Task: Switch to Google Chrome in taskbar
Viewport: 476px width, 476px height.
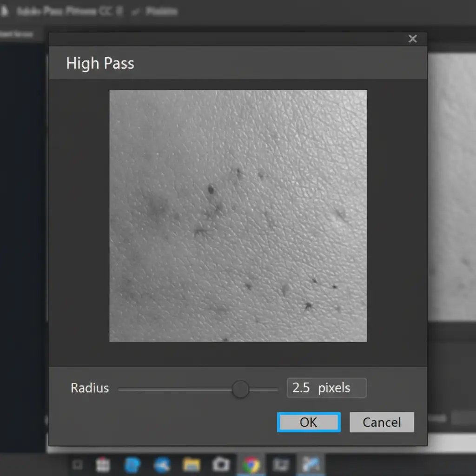Action: coord(251,464)
